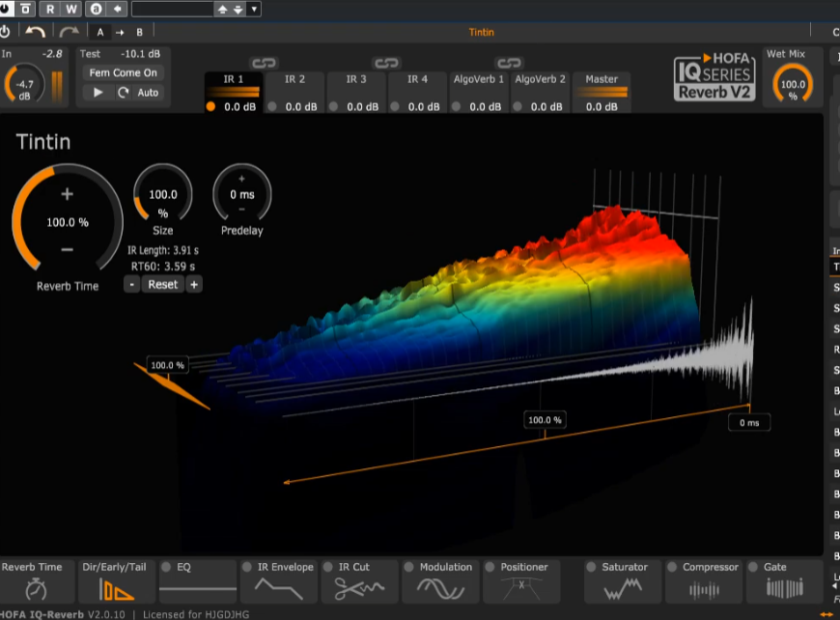Click the host automation 'a' icon
Image resolution: width=840 pixels, height=620 pixels.
point(96,9)
